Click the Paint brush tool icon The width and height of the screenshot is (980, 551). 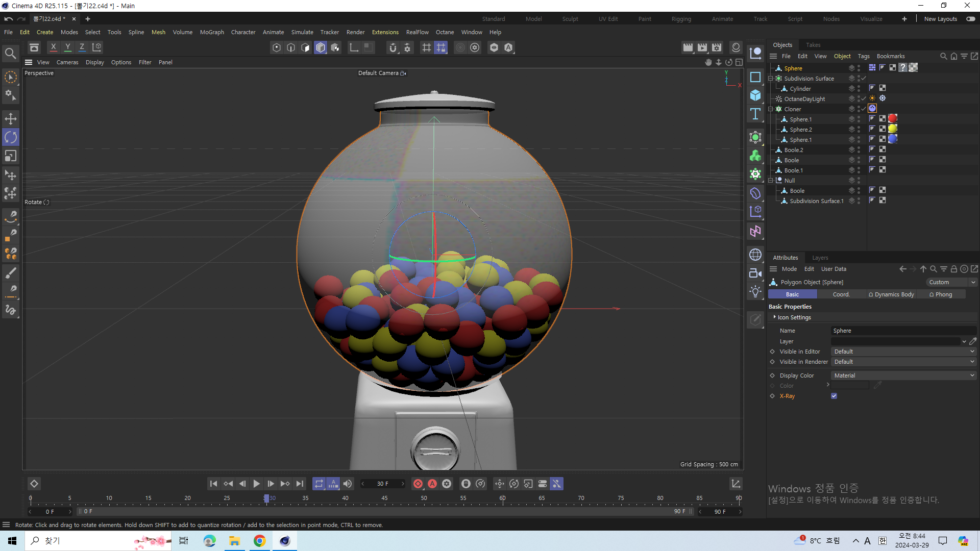(x=10, y=273)
